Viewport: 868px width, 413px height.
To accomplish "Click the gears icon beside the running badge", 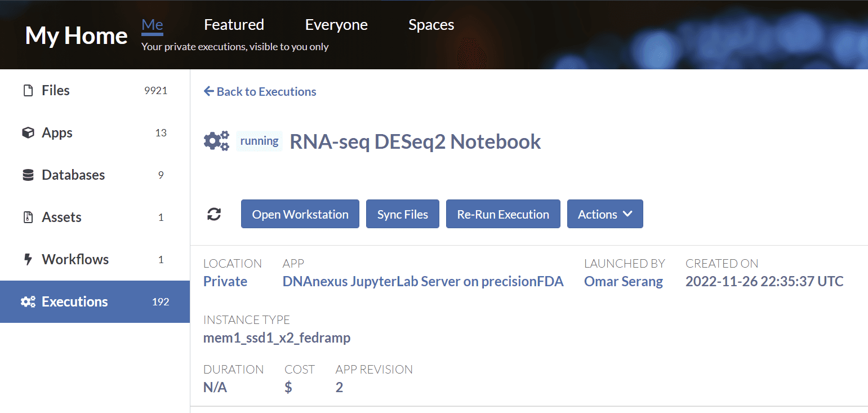I will 216,141.
